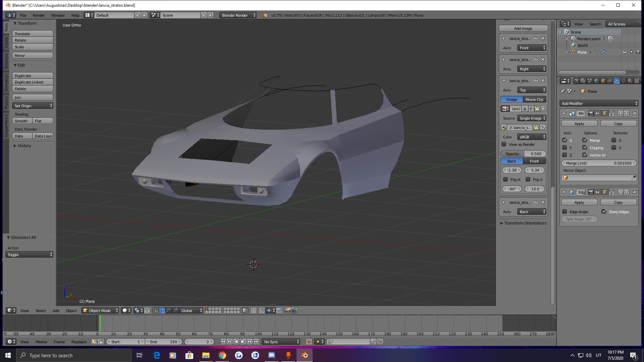The image size is (644, 362).
Task: Switch to the Movie Clip tab
Action: pos(534,100)
